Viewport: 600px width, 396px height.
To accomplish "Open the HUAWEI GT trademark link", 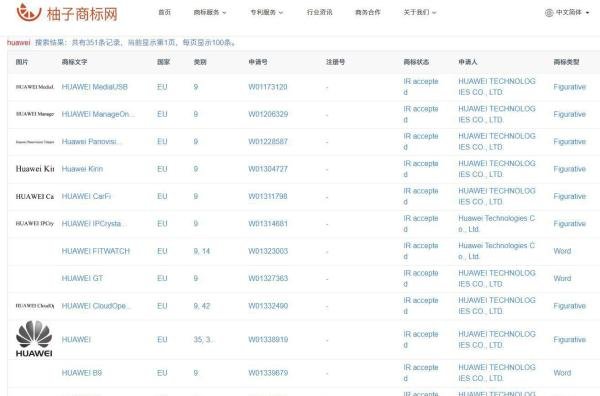I will click(82, 278).
